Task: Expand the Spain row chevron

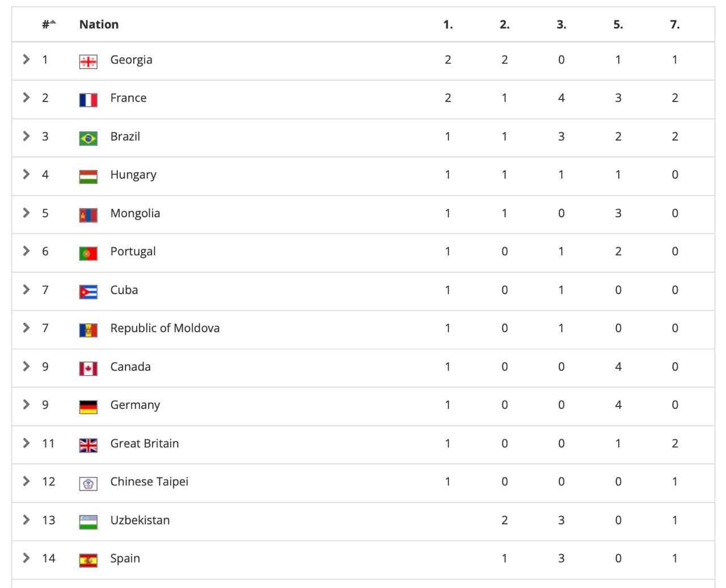Action: 26,558
